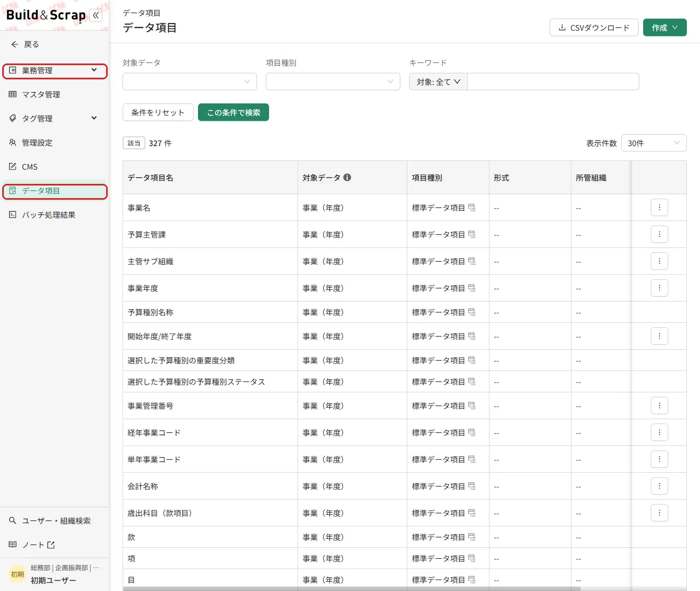Click the back arrow icon beside 戻る

point(15,44)
